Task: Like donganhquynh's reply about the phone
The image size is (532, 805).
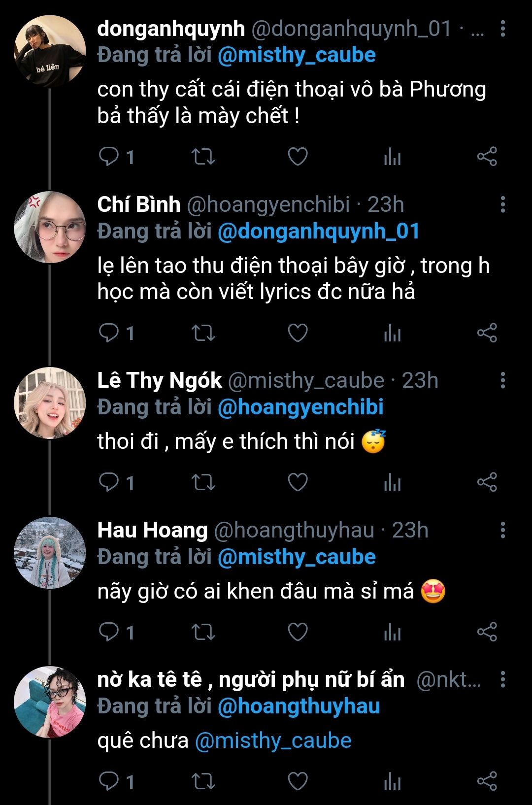Action: point(298,157)
